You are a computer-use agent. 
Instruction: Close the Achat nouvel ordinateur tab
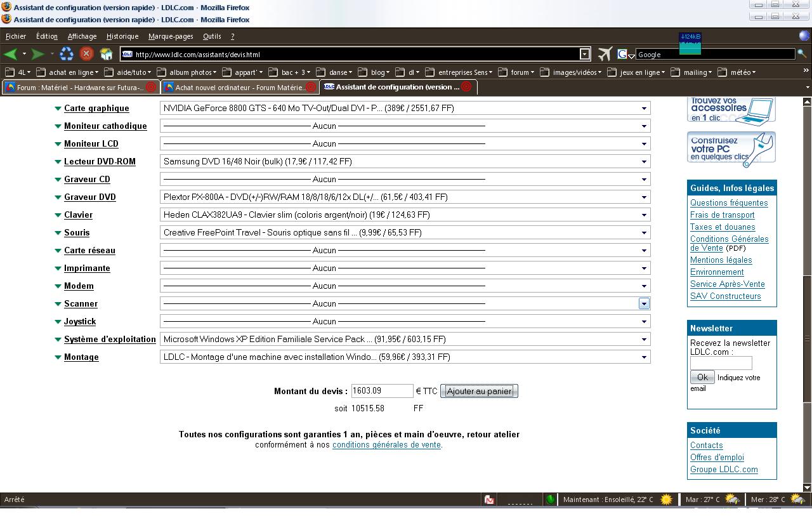point(310,87)
